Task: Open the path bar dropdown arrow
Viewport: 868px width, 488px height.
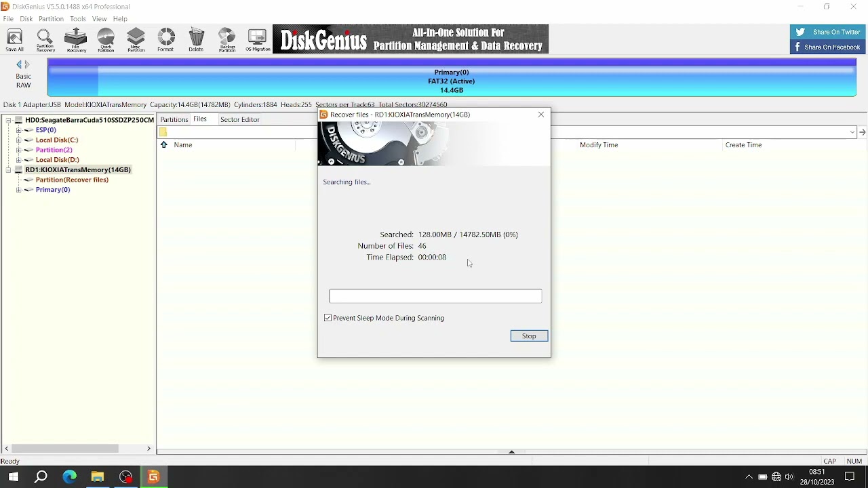Action: click(852, 132)
